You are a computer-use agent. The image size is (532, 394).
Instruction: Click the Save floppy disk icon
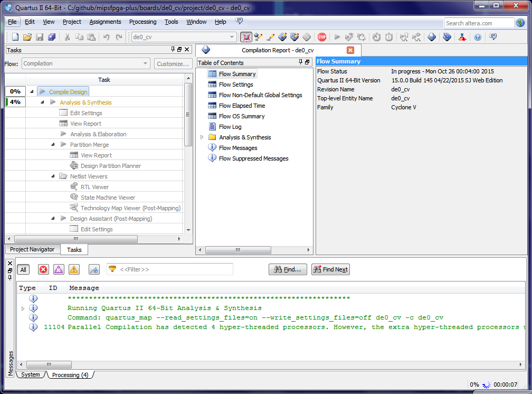pos(40,36)
